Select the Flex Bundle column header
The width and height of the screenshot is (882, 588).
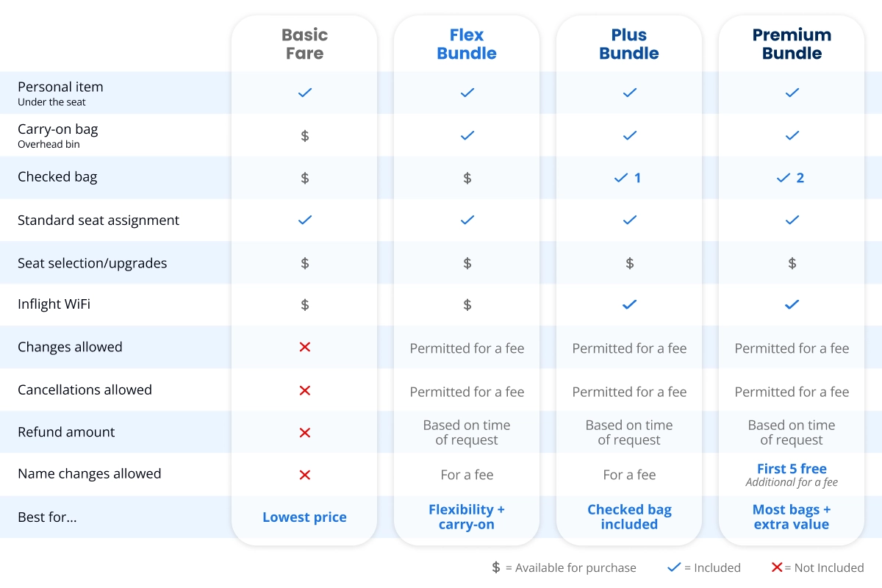pyautogui.click(x=467, y=44)
